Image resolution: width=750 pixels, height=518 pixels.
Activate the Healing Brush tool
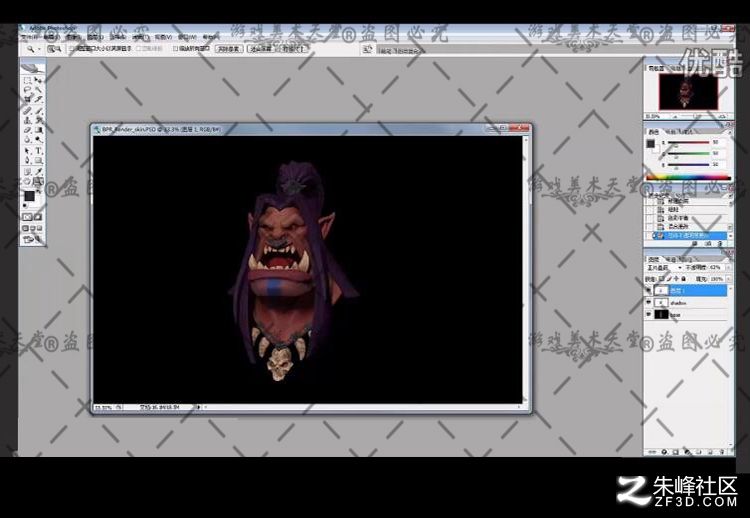[28, 110]
